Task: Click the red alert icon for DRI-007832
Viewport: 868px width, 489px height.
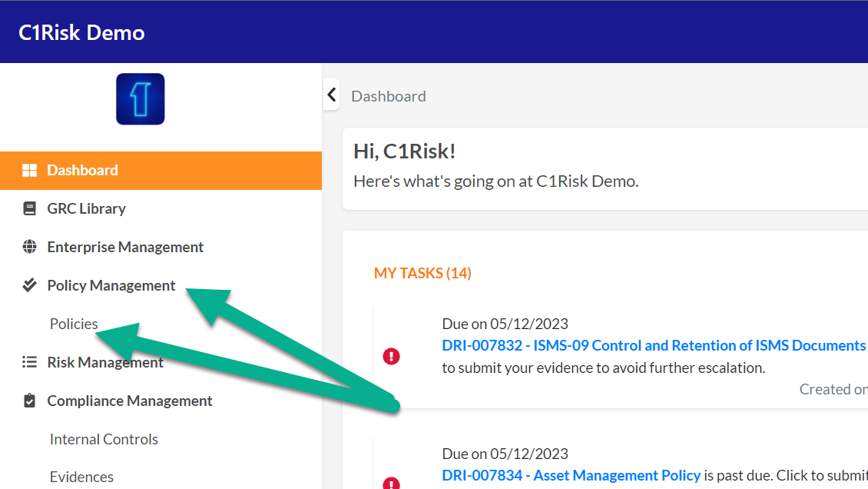Action: pos(392,356)
